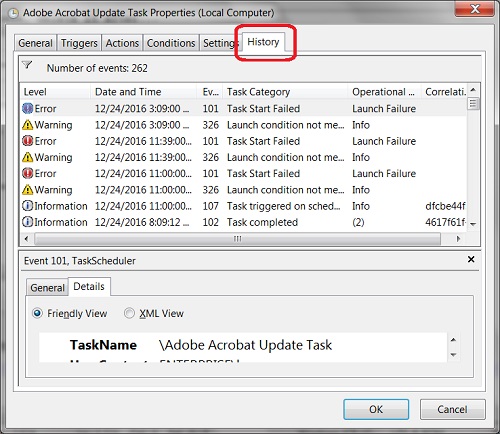Click the event list scroll down arrow
Viewport: 500px width, 434px height.
point(473,224)
